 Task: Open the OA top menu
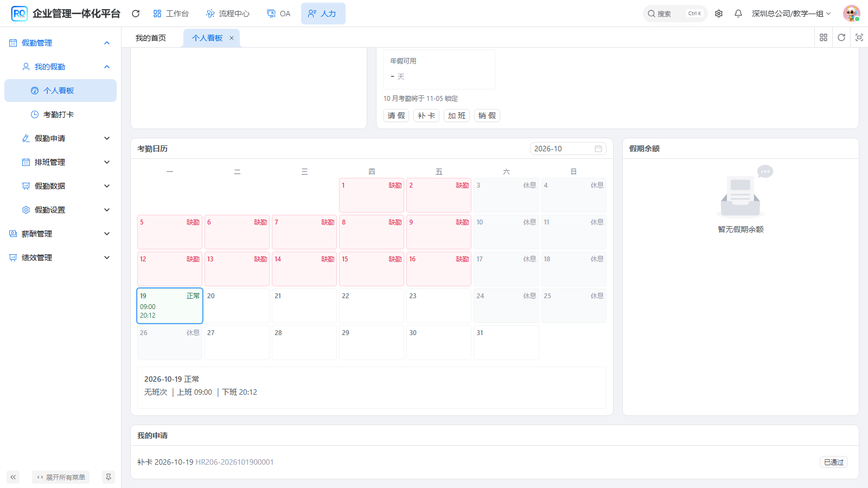pyautogui.click(x=279, y=14)
